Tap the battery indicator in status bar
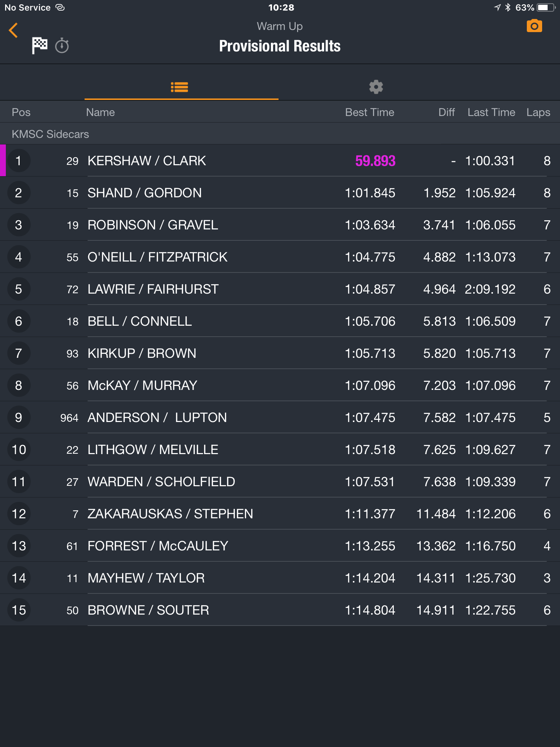Screen dimensions: 560x747 [546, 7]
